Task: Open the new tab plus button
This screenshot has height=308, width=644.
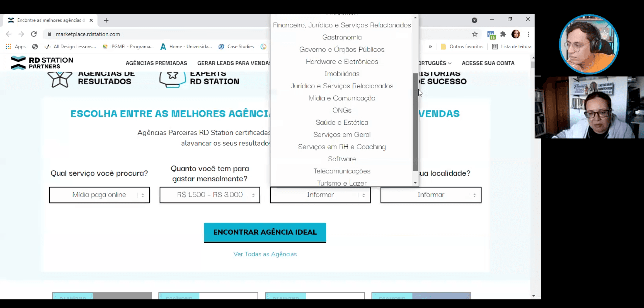Action: click(106, 20)
